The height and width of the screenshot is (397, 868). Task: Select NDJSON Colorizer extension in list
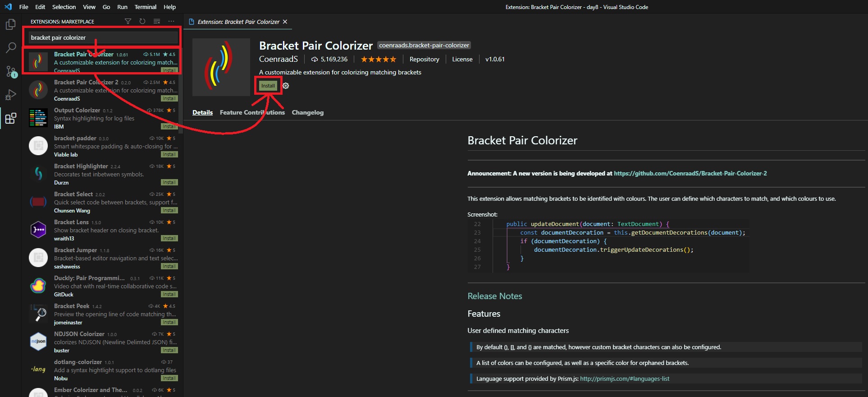click(103, 342)
